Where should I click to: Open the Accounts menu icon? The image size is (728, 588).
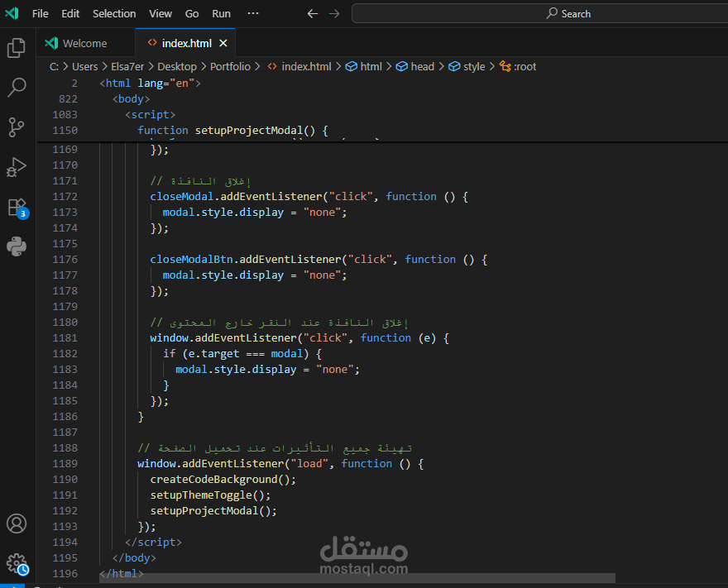(17, 523)
